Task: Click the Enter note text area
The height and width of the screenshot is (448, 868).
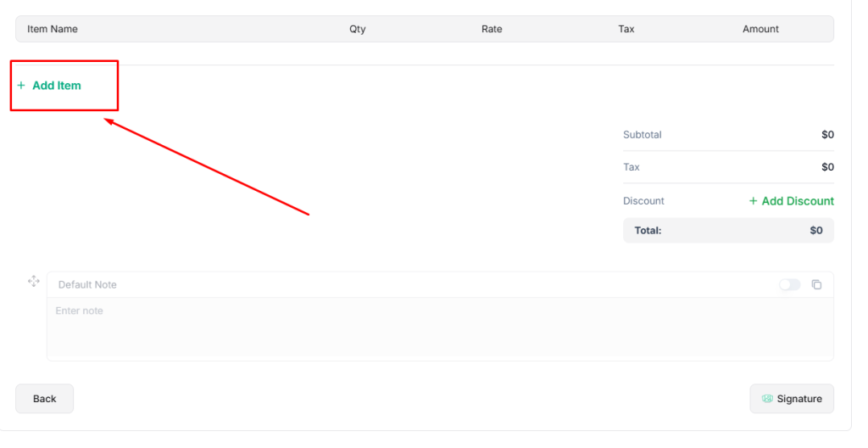Action: click(439, 328)
